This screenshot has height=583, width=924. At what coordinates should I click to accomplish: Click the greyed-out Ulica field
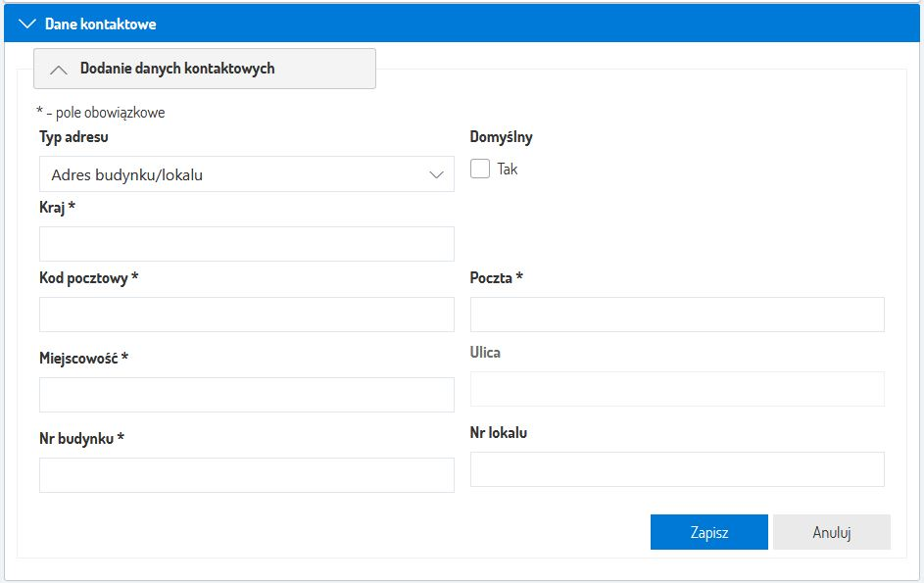pos(677,389)
